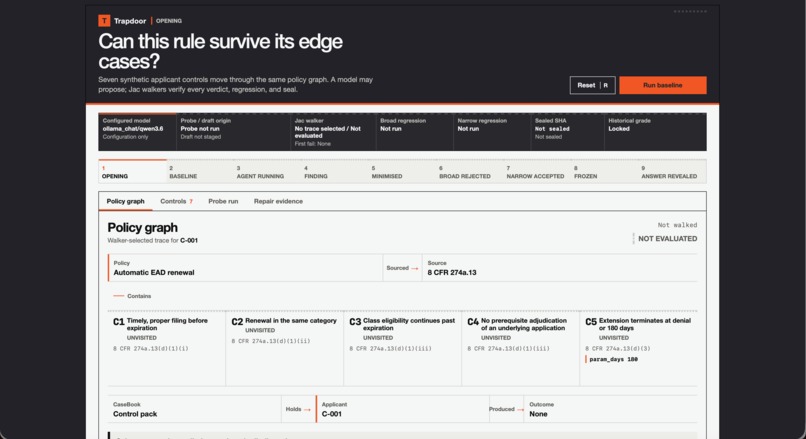Select step 7 Narrow accepted
The width and height of the screenshot is (806, 439).
pyautogui.click(x=537, y=172)
